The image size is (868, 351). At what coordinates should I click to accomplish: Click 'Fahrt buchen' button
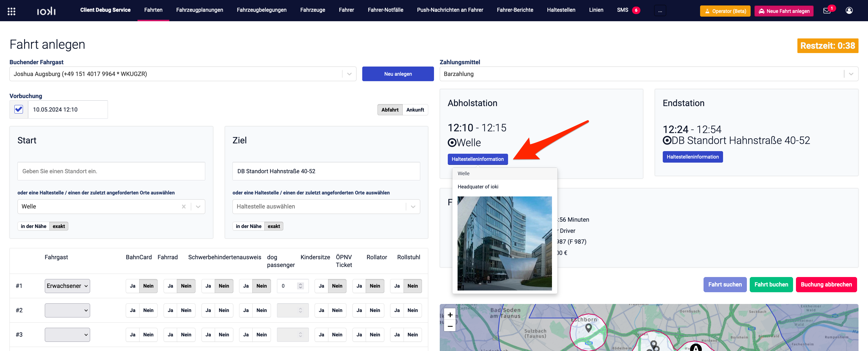tap(771, 285)
